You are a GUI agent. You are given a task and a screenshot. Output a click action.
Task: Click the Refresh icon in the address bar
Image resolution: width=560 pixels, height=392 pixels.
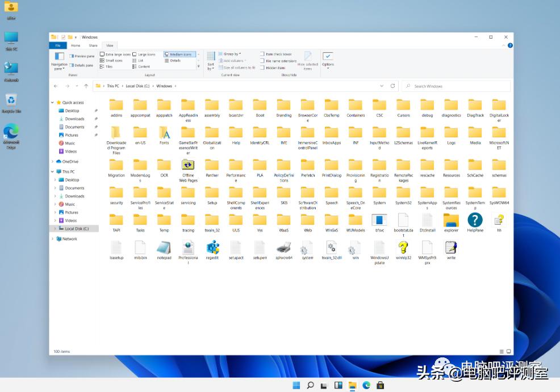click(392, 86)
